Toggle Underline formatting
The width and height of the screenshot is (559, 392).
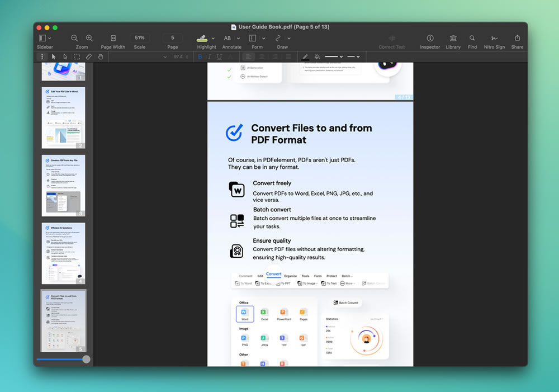click(219, 56)
